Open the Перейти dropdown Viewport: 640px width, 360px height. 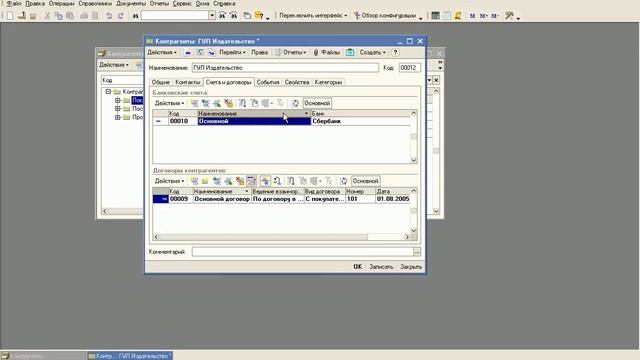click(x=232, y=52)
